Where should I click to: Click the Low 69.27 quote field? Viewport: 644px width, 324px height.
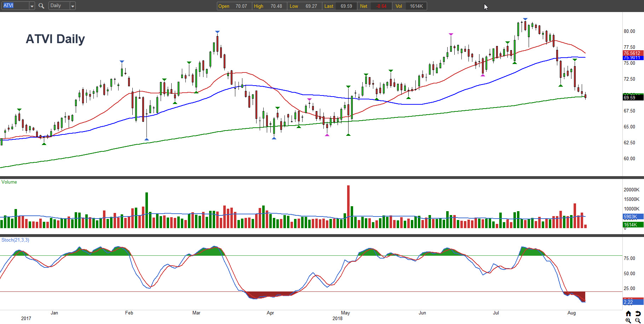tap(304, 6)
